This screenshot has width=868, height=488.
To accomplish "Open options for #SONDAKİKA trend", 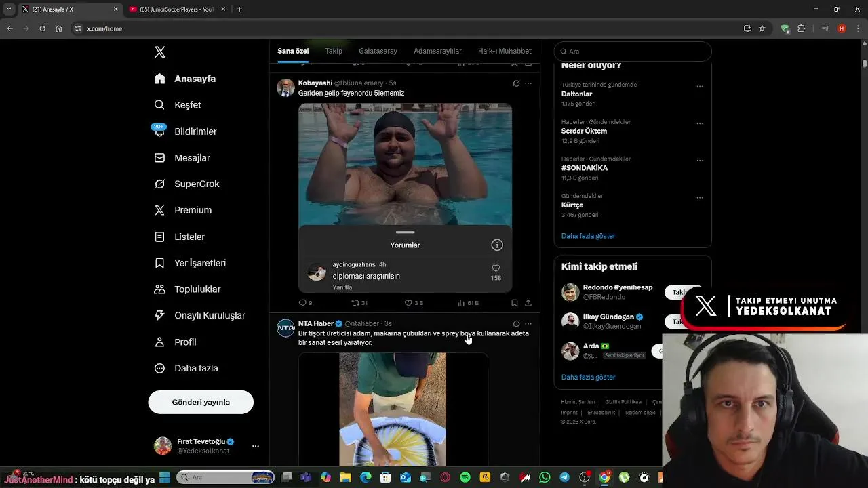I will tap(700, 161).
